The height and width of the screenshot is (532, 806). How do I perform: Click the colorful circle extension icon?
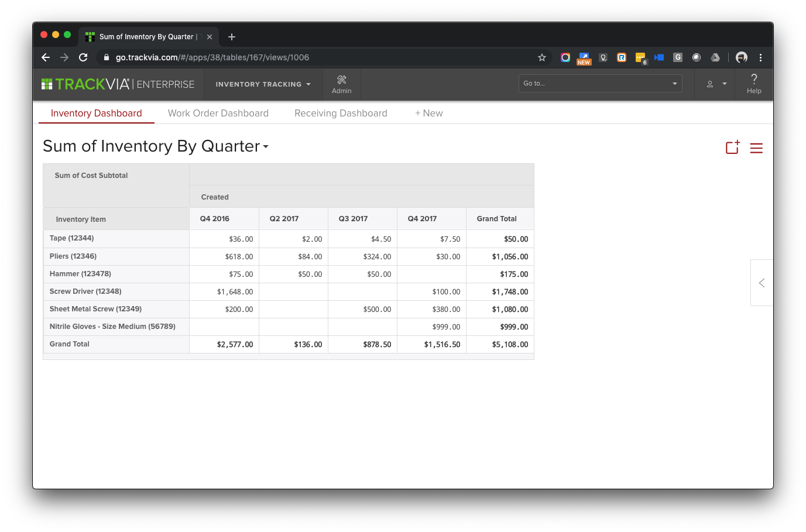pos(565,57)
